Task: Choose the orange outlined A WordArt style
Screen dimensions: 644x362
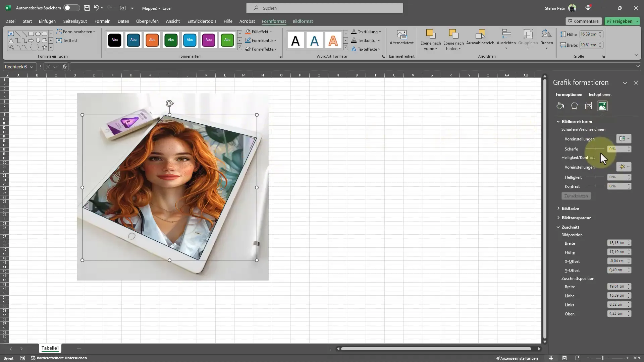Action: point(333,41)
